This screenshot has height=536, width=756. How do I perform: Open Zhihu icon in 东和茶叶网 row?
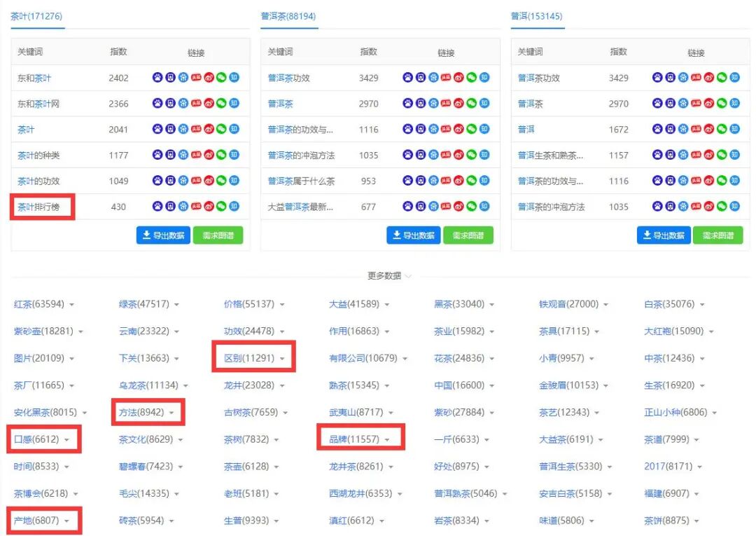pos(234,103)
